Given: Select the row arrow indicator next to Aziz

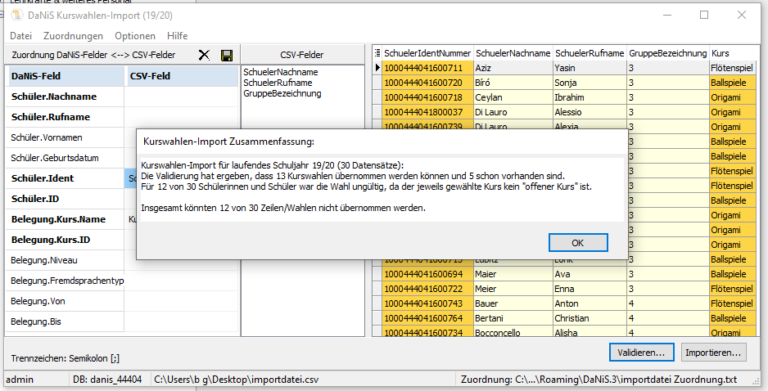Looking at the screenshot, I should pos(377,68).
